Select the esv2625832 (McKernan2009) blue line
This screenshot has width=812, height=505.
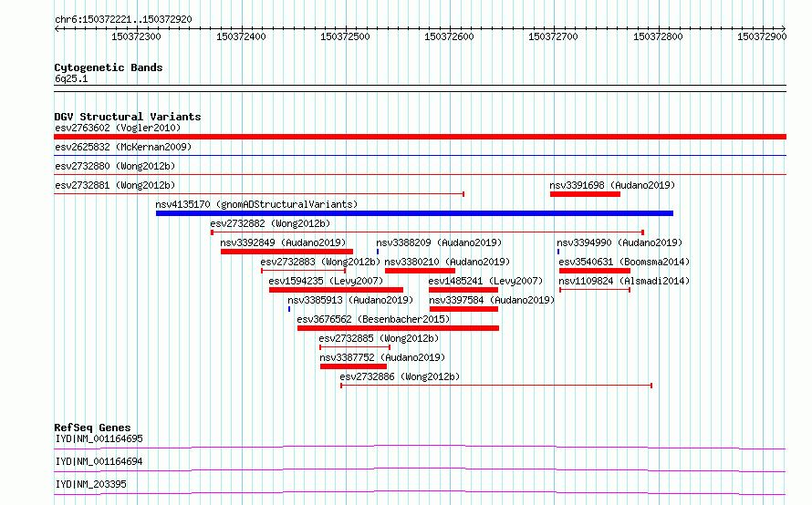[420, 155]
